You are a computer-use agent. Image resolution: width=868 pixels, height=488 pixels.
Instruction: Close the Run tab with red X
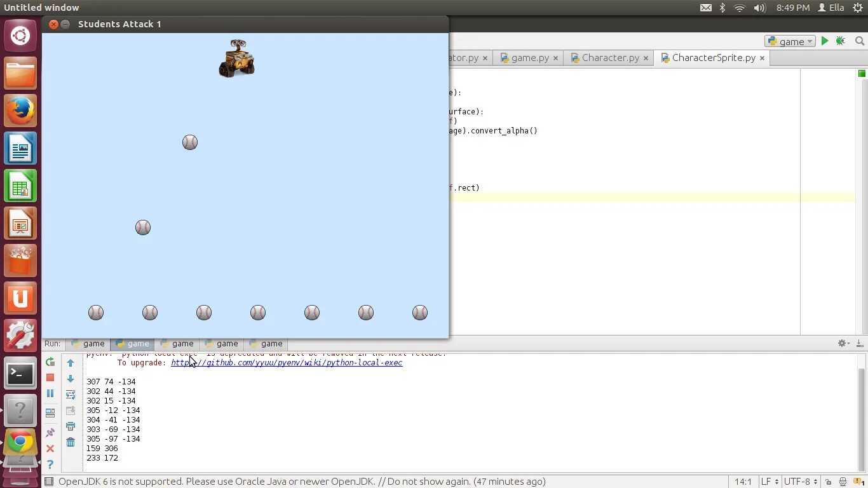click(50, 449)
